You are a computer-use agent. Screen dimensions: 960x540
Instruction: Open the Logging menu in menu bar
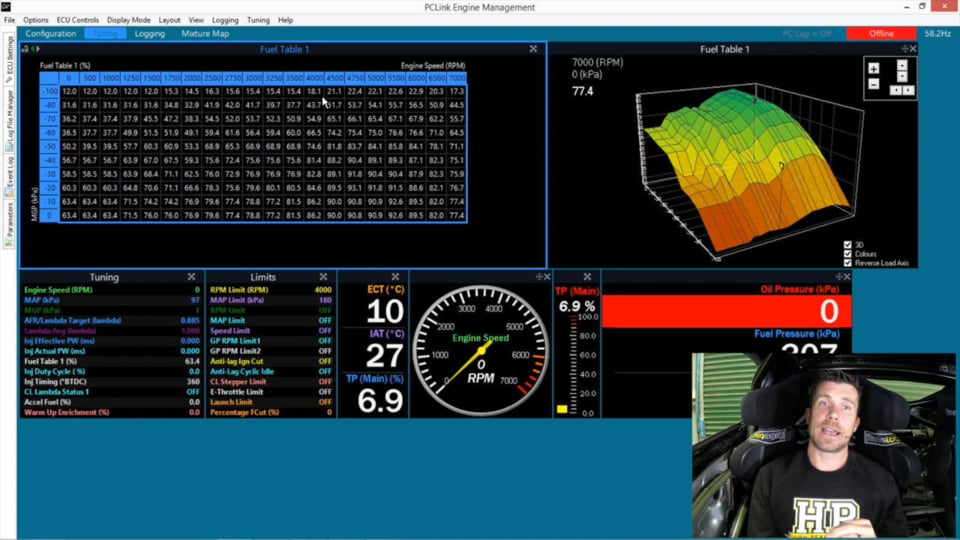point(225,20)
